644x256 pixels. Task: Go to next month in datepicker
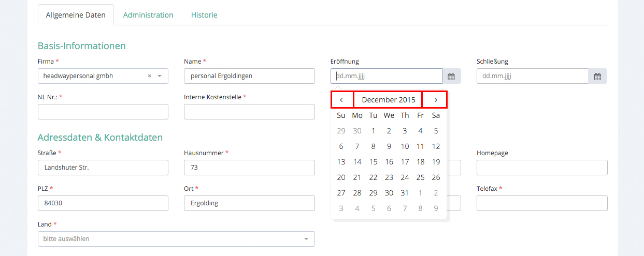coord(435,100)
